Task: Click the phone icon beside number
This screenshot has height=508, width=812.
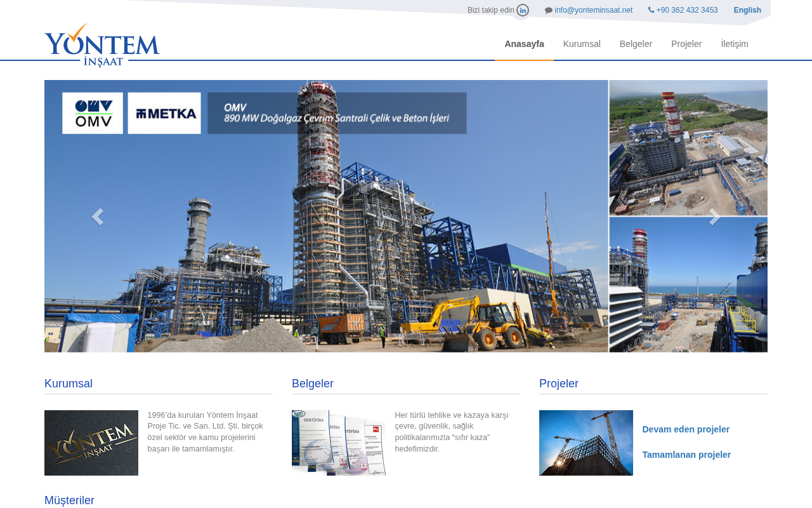Action: click(651, 10)
